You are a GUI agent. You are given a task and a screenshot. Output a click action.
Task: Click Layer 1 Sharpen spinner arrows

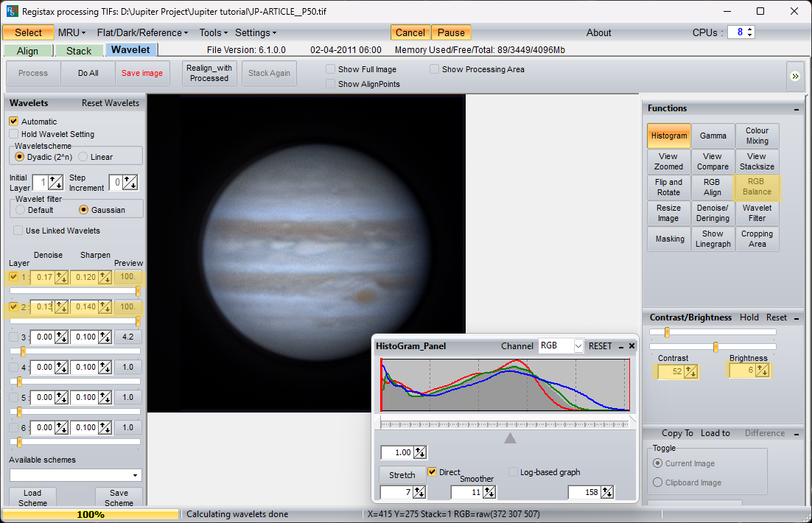click(105, 278)
